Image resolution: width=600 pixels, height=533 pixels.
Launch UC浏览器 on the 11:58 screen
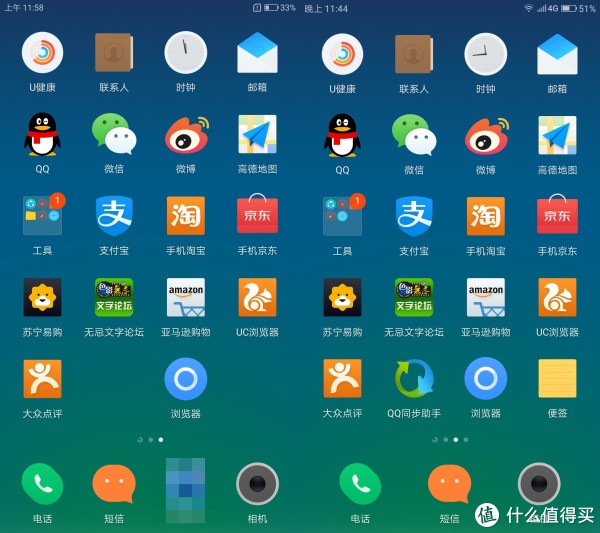click(x=257, y=297)
